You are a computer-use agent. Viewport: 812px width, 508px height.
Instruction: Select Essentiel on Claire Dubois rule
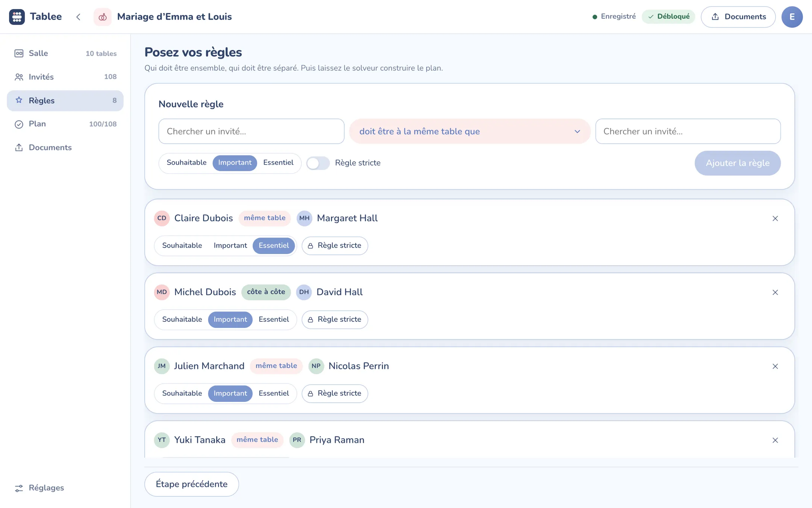(x=274, y=246)
